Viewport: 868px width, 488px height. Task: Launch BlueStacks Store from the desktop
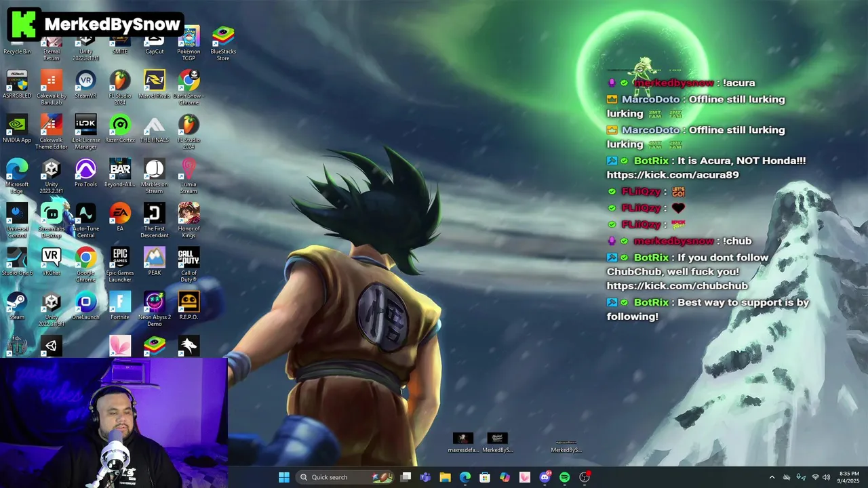pos(223,43)
